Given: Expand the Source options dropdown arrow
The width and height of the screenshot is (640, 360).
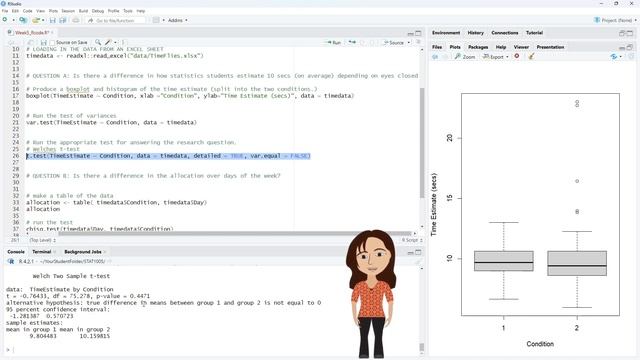Looking at the screenshot, I should click(x=409, y=42).
